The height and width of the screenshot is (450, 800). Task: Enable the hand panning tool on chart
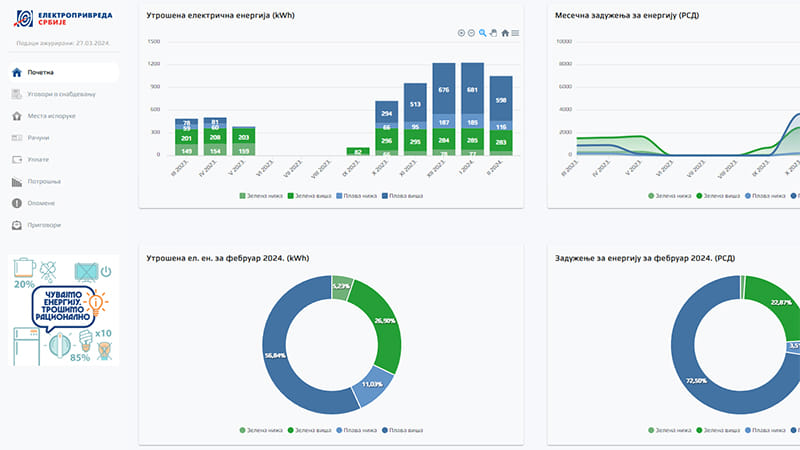pyautogui.click(x=493, y=33)
